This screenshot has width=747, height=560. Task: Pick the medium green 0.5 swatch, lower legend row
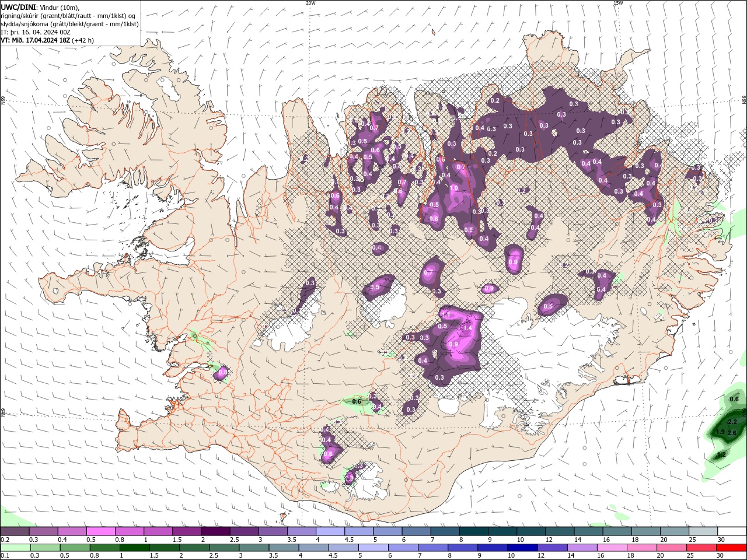point(75,547)
